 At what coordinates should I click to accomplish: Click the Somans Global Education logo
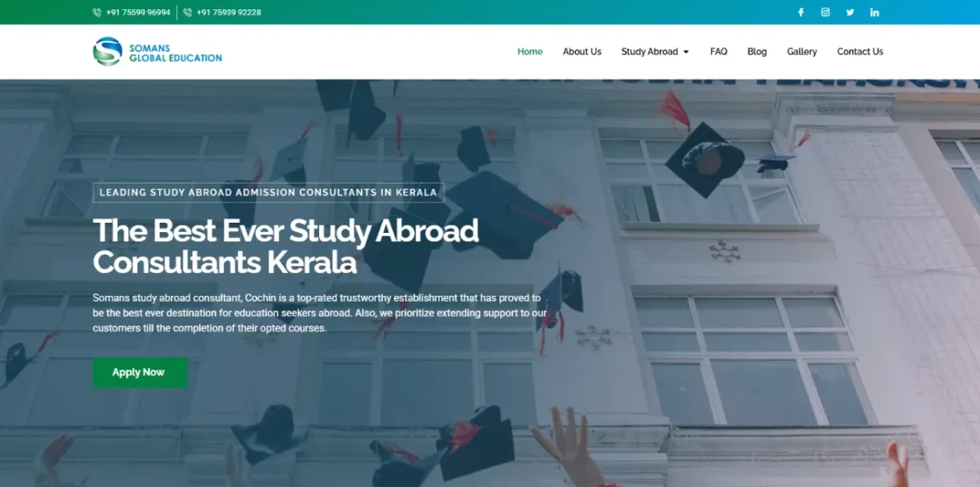[x=157, y=51]
